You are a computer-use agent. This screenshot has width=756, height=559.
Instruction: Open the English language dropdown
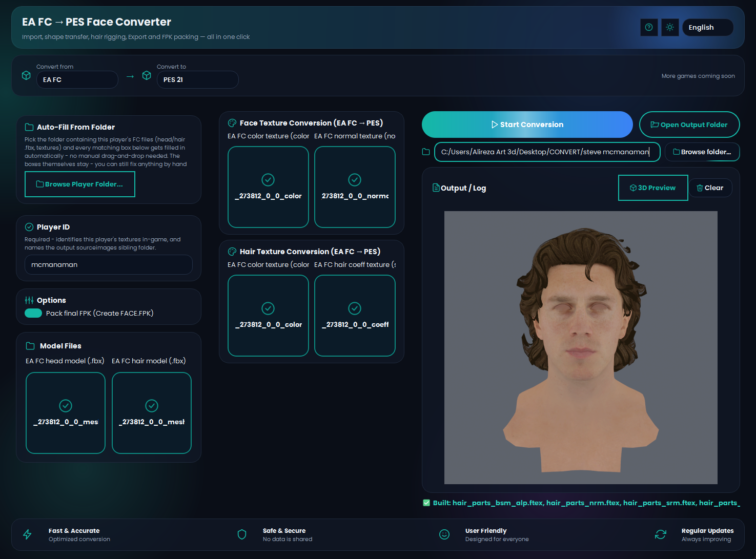click(708, 27)
